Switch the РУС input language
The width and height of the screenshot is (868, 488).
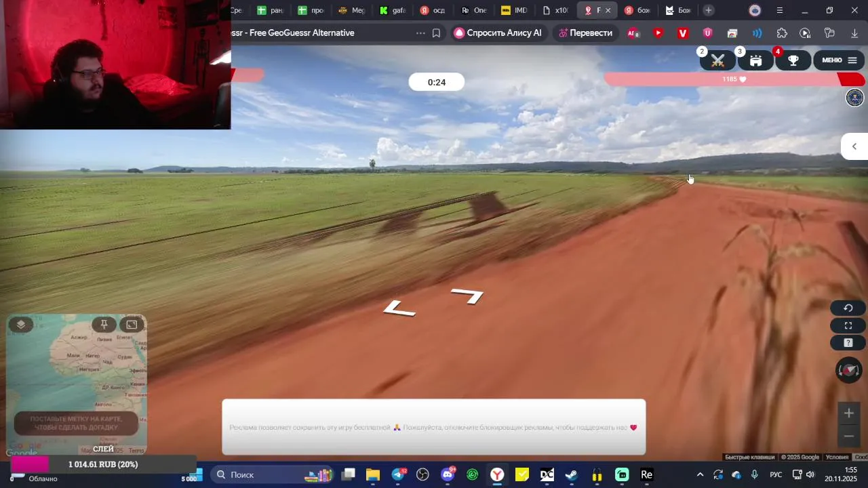point(776,474)
